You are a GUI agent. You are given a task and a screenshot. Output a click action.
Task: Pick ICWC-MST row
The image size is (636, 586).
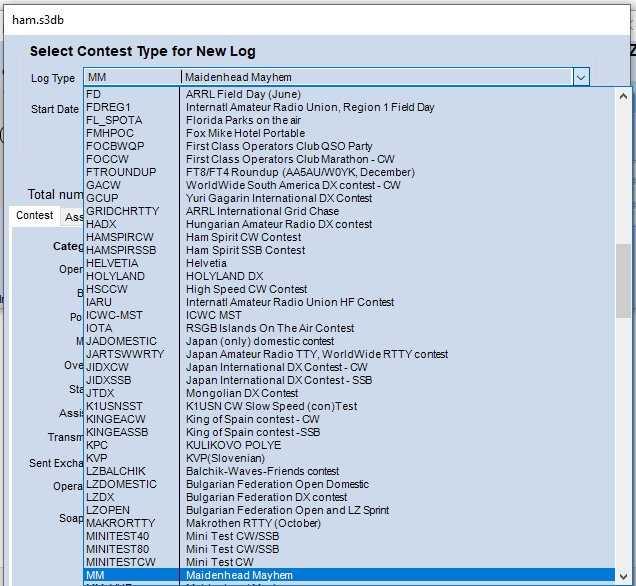pyautogui.click(x=350, y=315)
